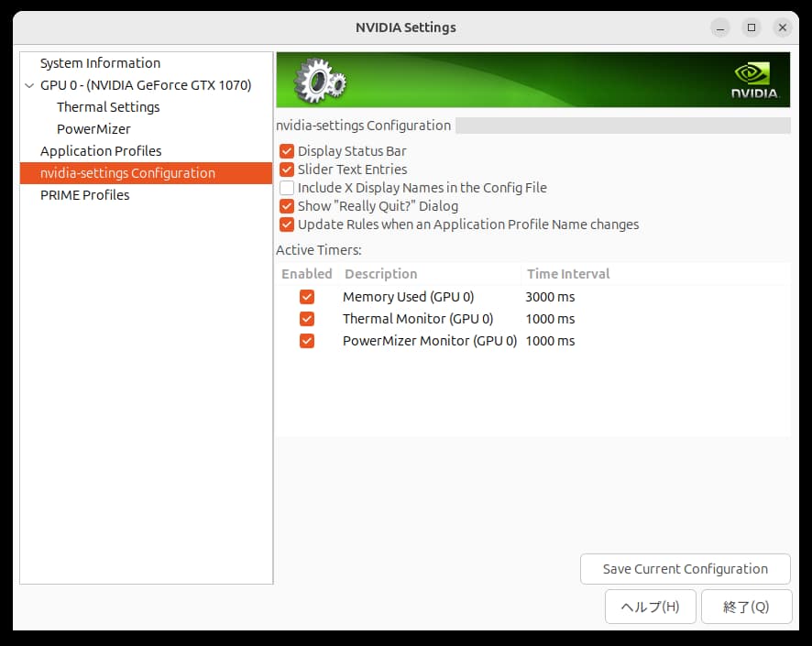Select PowerMizer Monitor's 1000 ms interval
This screenshot has width=812, height=646.
(550, 341)
